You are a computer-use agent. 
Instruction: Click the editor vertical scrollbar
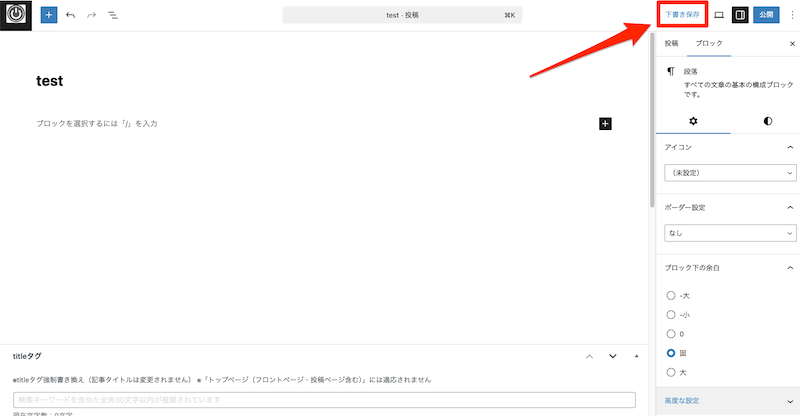[652, 120]
